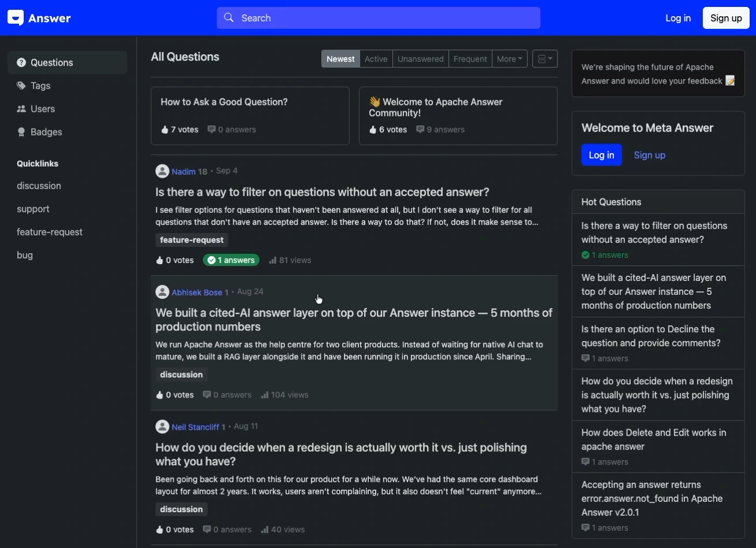Click the Answer logo icon
756x548 pixels.
pyautogui.click(x=16, y=18)
